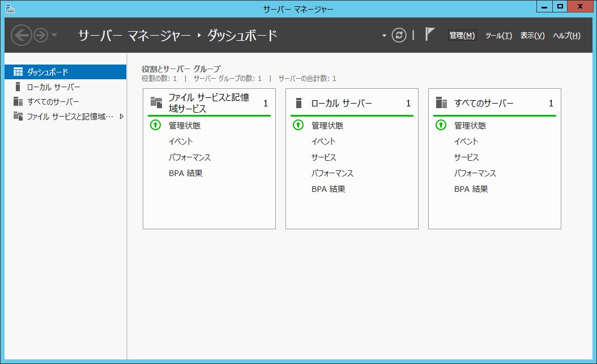Open the navigation history dropdown arrow

pos(54,36)
